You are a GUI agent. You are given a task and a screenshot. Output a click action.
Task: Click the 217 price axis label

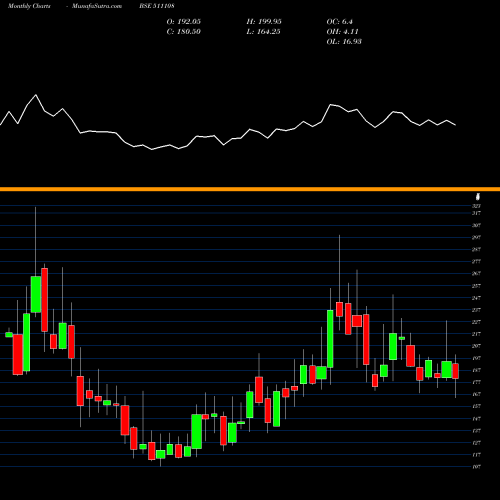click(476, 334)
